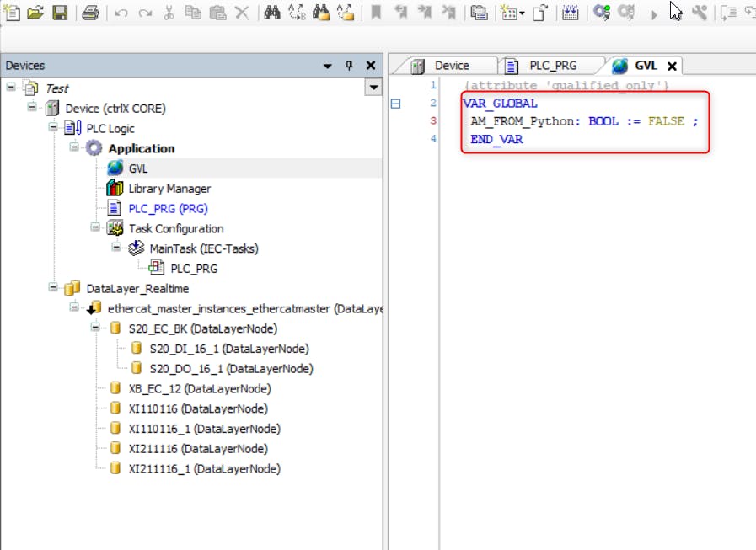This screenshot has width=756, height=550.
Task: Click the END_VAR keyword in the editor
Action: click(496, 139)
